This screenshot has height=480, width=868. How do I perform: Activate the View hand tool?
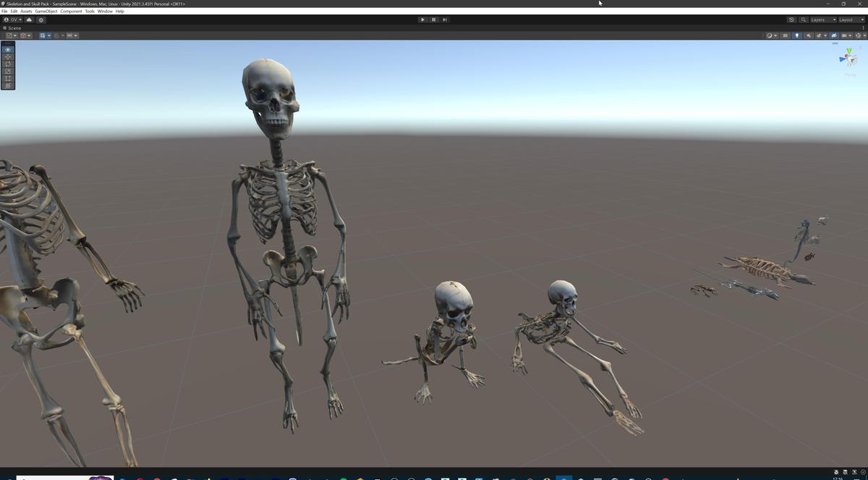tap(7, 49)
